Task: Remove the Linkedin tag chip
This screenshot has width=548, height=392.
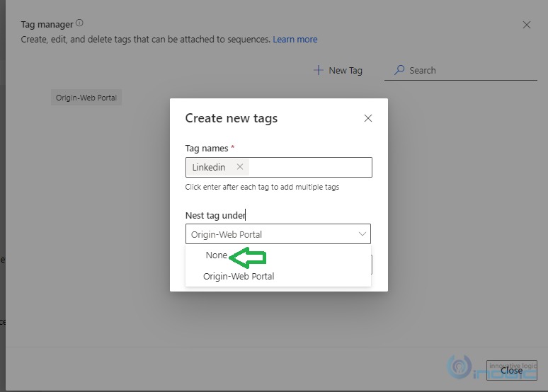Action: 240,167
